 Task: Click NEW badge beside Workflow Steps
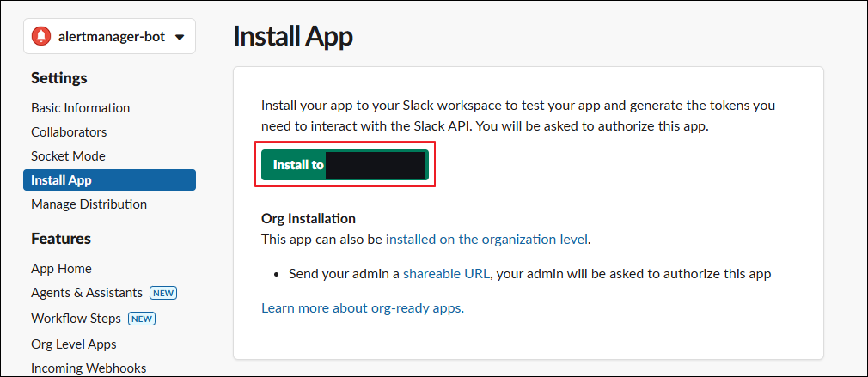pyautogui.click(x=142, y=319)
